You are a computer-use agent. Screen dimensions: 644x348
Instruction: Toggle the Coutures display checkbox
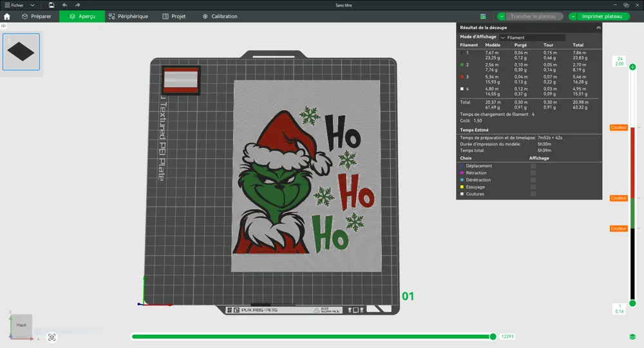click(533, 194)
